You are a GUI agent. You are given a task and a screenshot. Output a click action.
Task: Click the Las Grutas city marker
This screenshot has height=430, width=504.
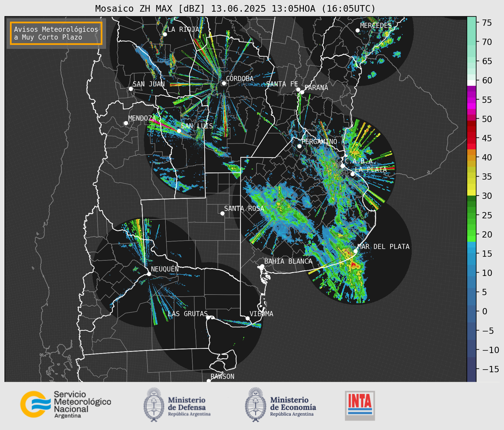[208, 317]
